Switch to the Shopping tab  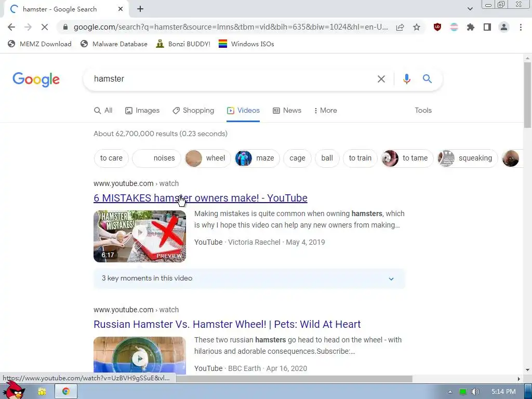[x=193, y=111]
